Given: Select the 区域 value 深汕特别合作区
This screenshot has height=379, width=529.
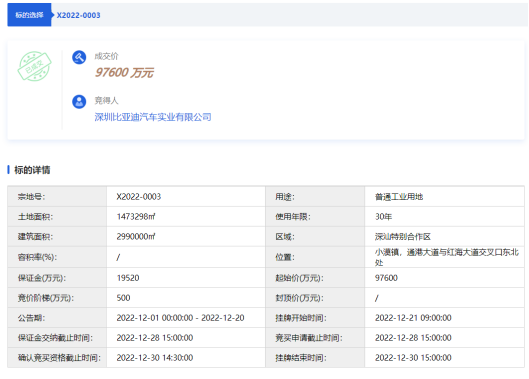Looking at the screenshot, I should [403, 237].
